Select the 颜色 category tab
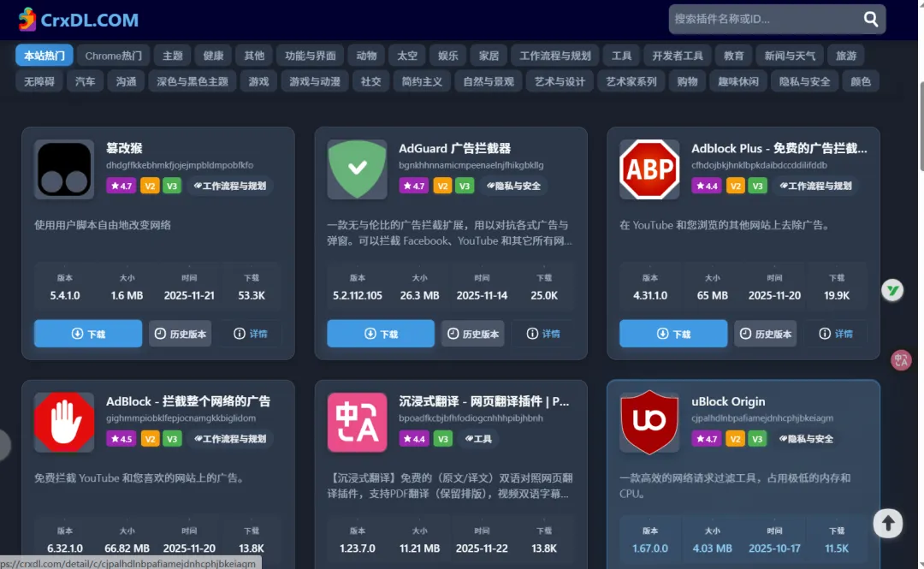 [861, 81]
